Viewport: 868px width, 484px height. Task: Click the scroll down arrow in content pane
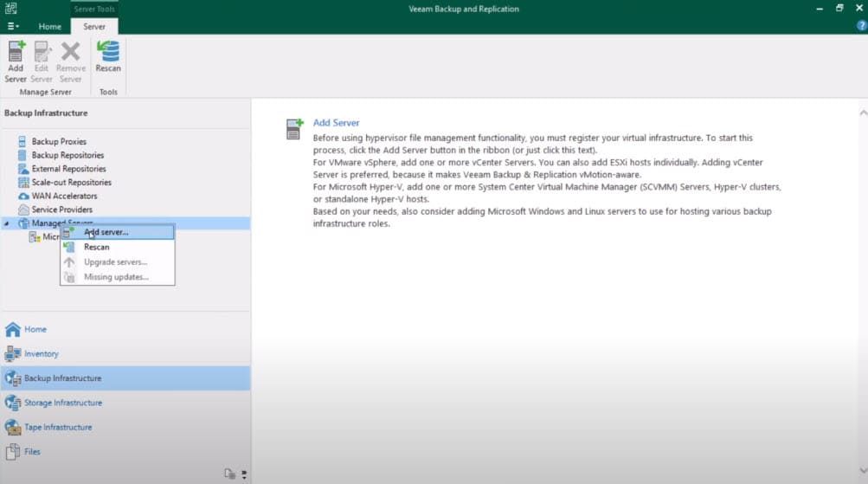863,471
